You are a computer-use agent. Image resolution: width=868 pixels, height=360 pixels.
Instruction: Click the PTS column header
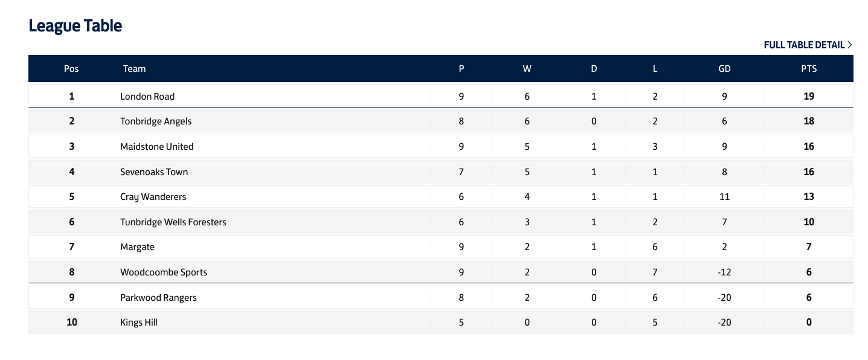pyautogui.click(x=809, y=69)
